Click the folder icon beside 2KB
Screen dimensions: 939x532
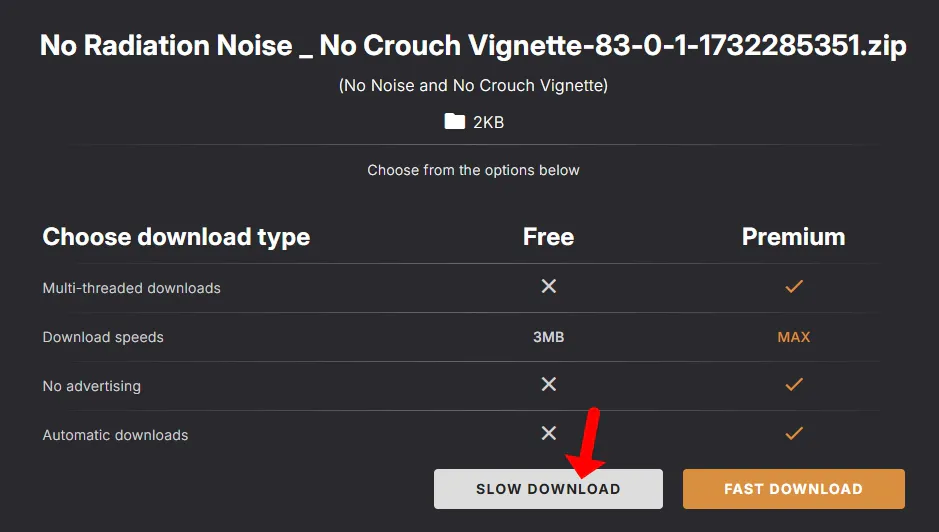pyautogui.click(x=455, y=122)
